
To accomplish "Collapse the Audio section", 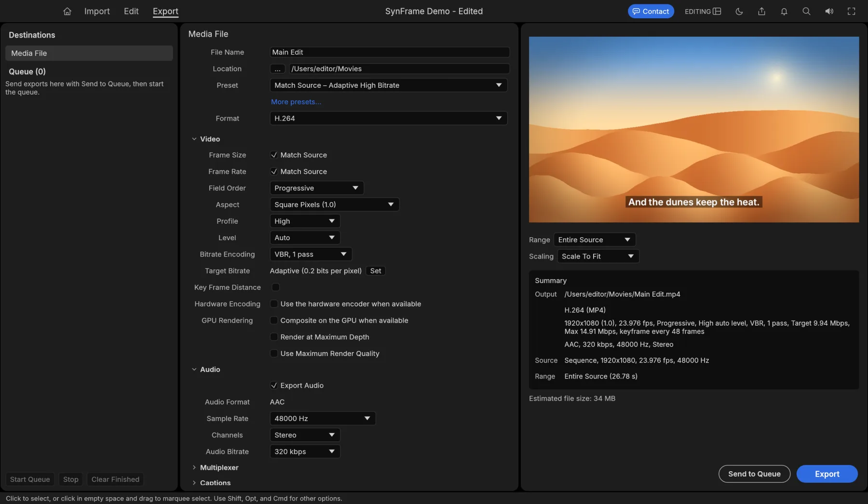I will coord(194,369).
